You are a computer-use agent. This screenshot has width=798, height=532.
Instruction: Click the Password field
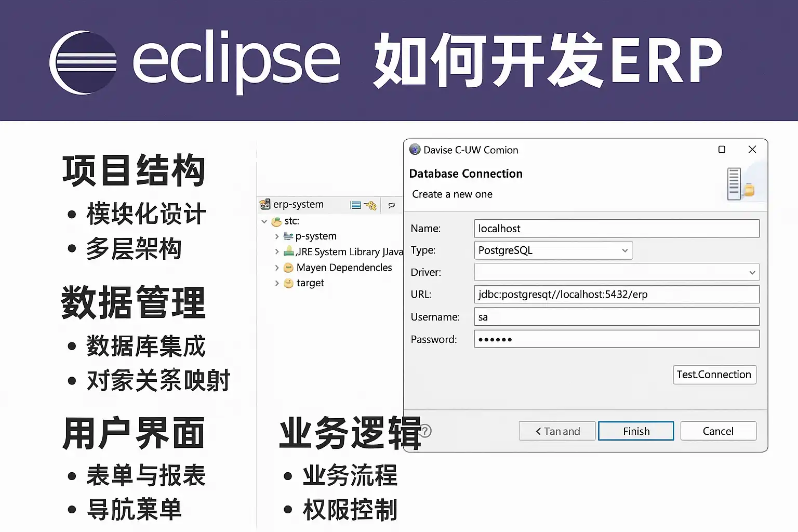617,339
